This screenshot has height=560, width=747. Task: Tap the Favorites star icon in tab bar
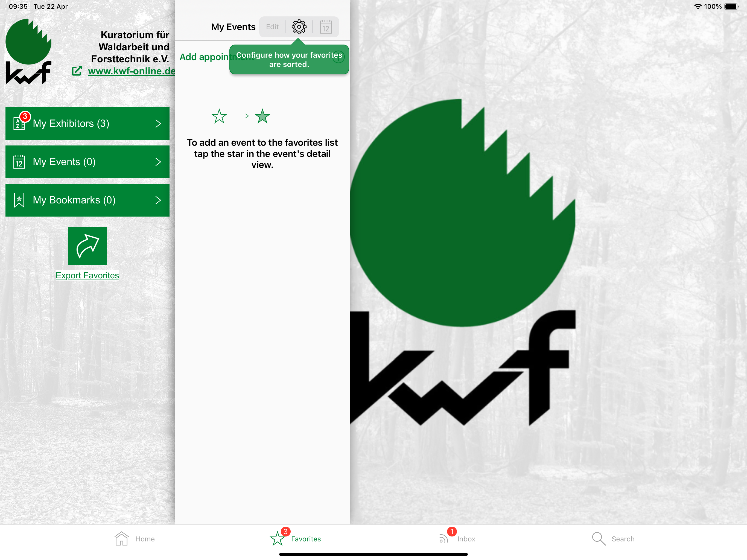coord(277,538)
